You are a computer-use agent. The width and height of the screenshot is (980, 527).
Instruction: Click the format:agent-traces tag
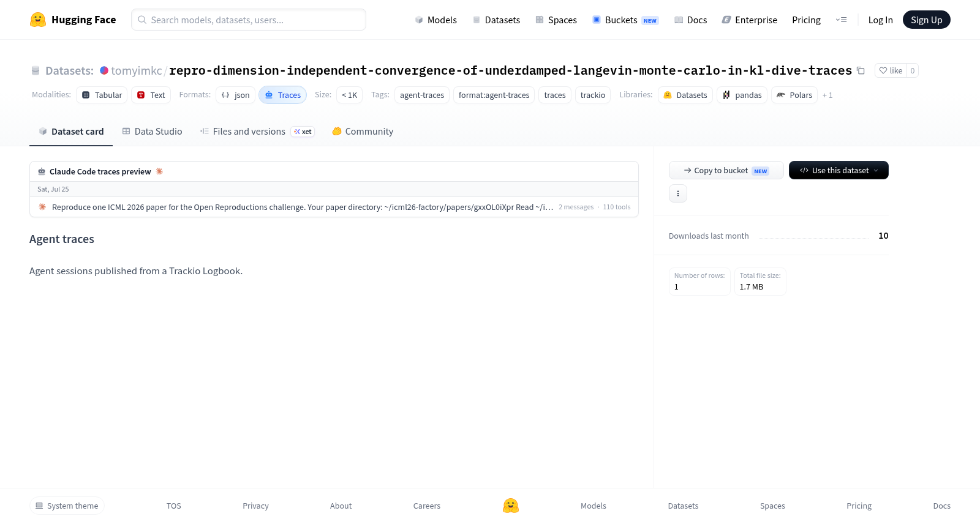coord(494,95)
